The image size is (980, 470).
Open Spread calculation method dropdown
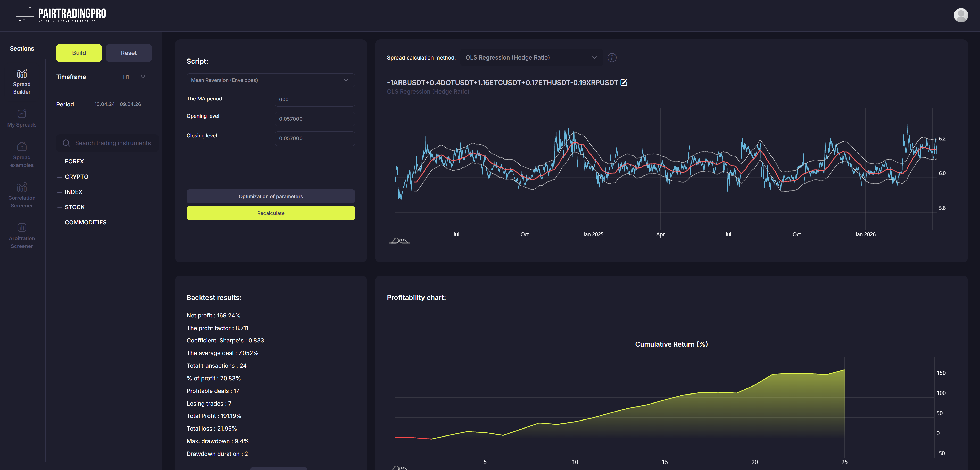pyautogui.click(x=531, y=57)
